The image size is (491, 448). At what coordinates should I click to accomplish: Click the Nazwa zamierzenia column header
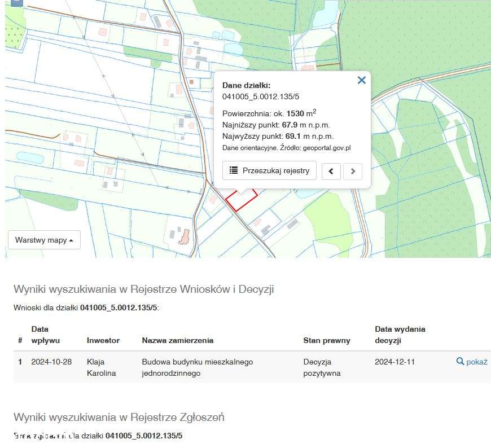click(178, 340)
